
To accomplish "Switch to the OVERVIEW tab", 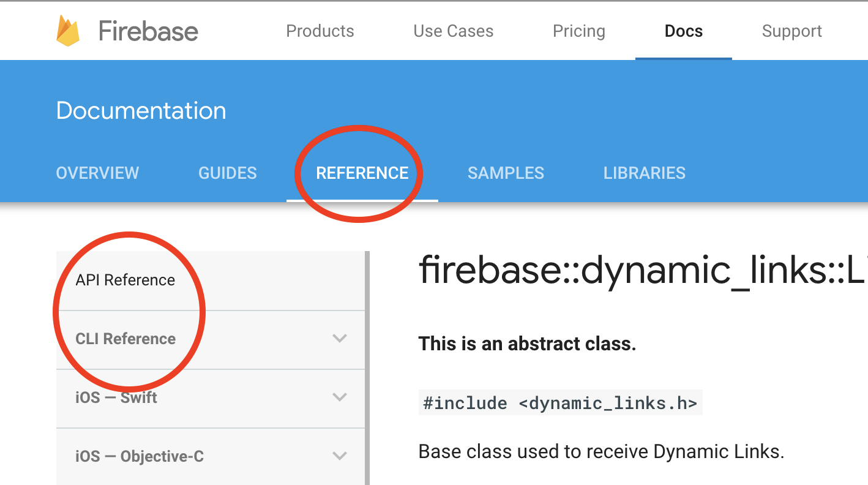I will click(97, 173).
